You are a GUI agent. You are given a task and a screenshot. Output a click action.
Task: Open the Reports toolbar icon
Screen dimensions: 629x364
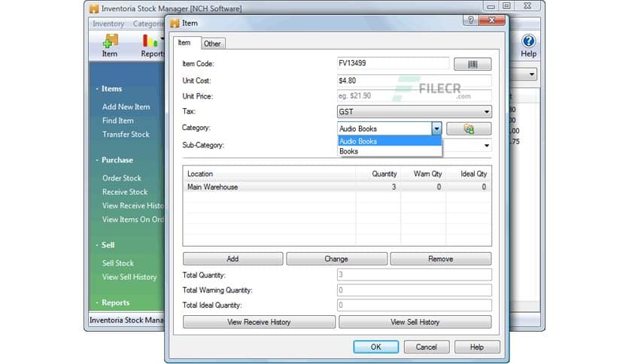click(153, 45)
